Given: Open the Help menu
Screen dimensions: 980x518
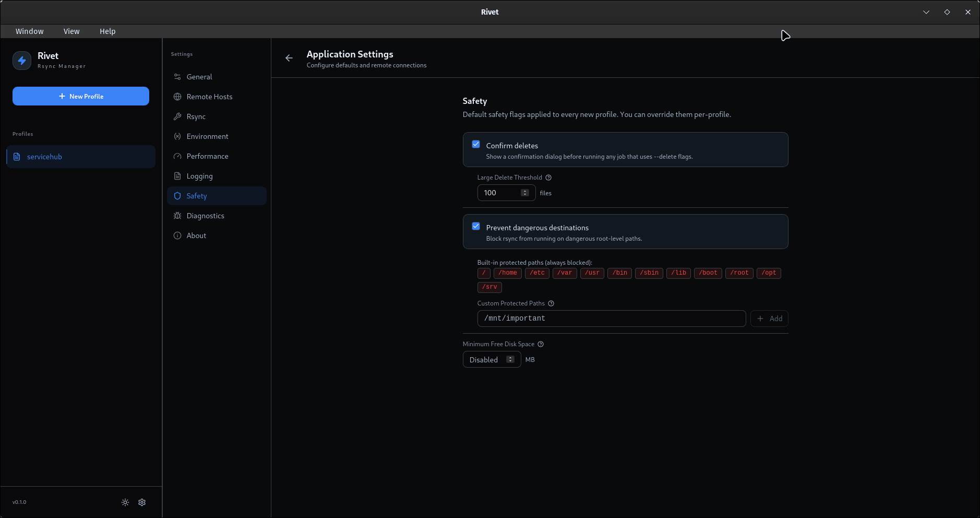Looking at the screenshot, I should click(x=107, y=31).
